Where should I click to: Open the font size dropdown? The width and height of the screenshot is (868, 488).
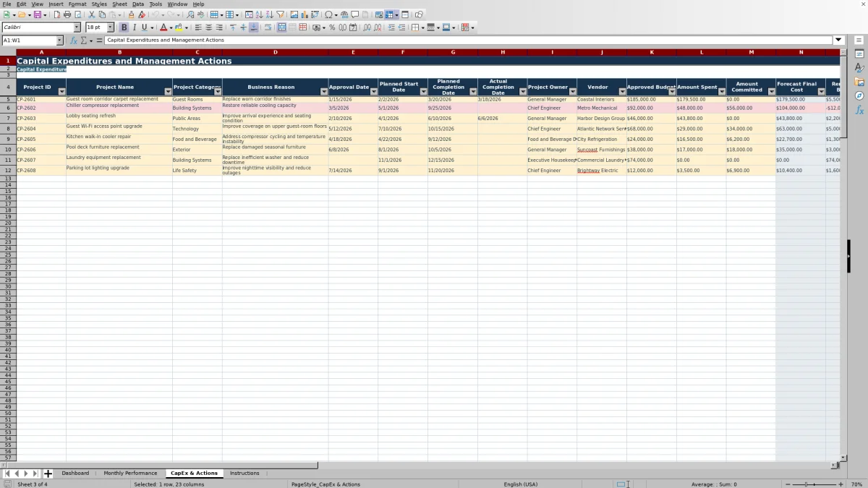[x=110, y=27]
